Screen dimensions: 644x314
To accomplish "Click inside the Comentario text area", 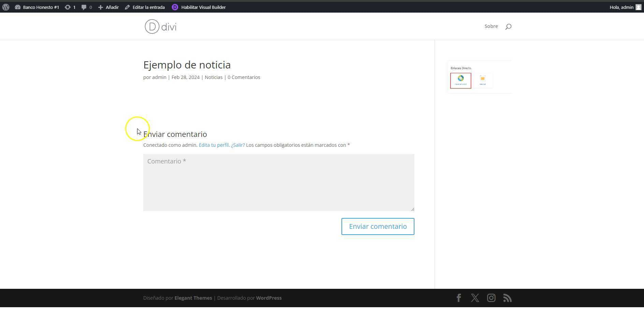I will [x=279, y=183].
